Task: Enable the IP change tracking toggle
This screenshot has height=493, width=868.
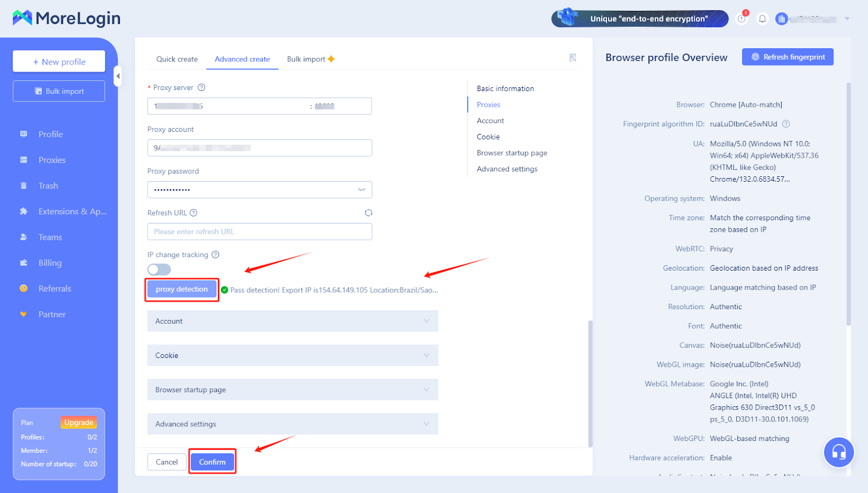Action: [159, 270]
